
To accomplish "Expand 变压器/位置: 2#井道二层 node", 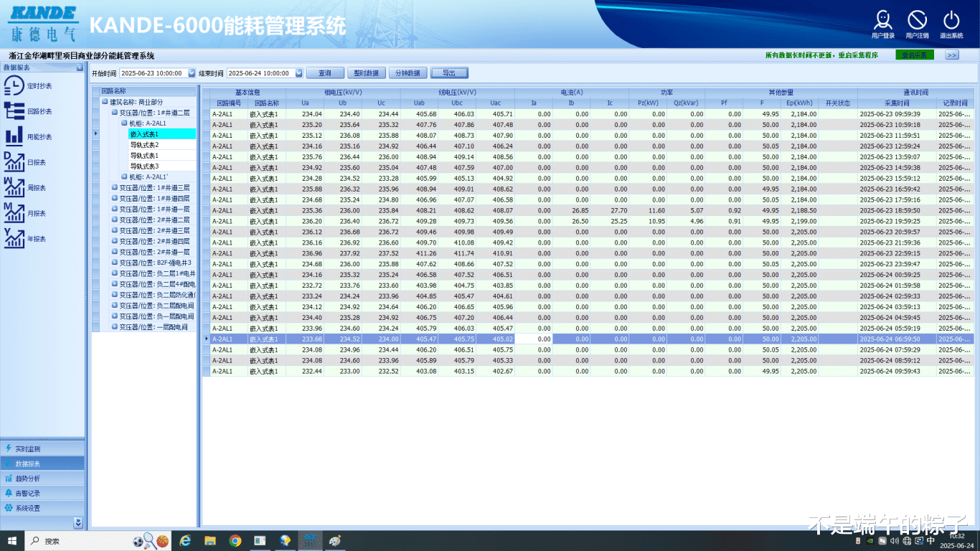I will point(114,220).
